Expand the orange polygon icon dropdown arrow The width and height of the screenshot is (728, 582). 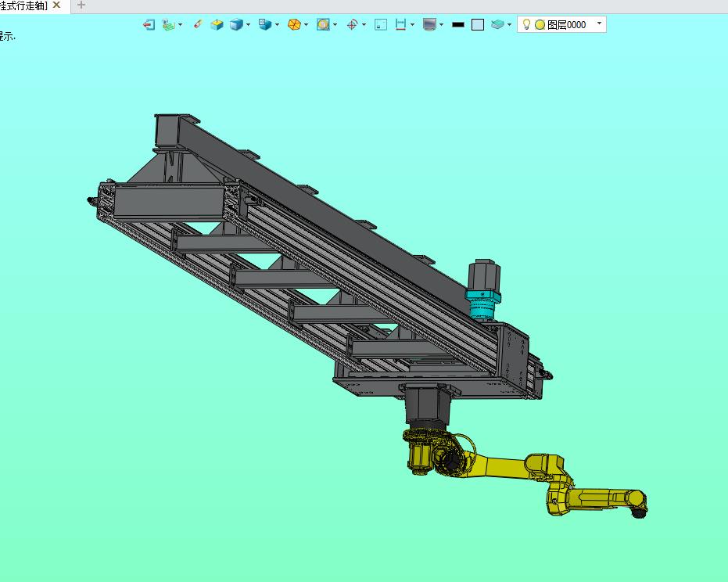[307, 24]
